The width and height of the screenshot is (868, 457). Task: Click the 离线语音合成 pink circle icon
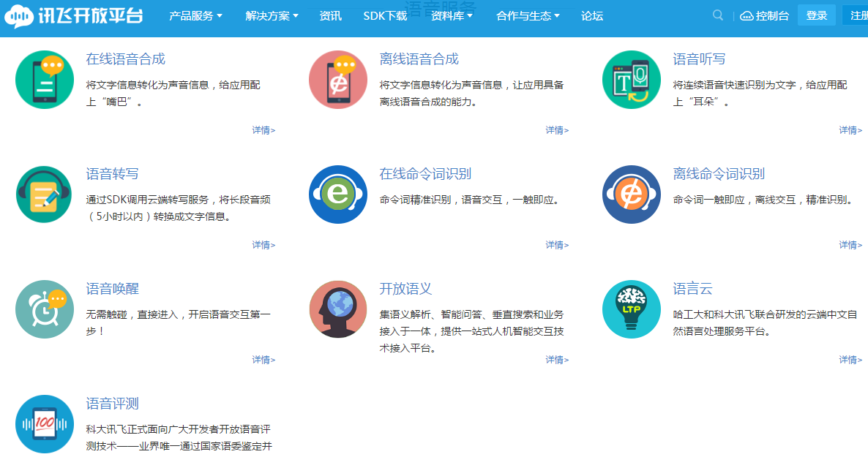tap(337, 80)
